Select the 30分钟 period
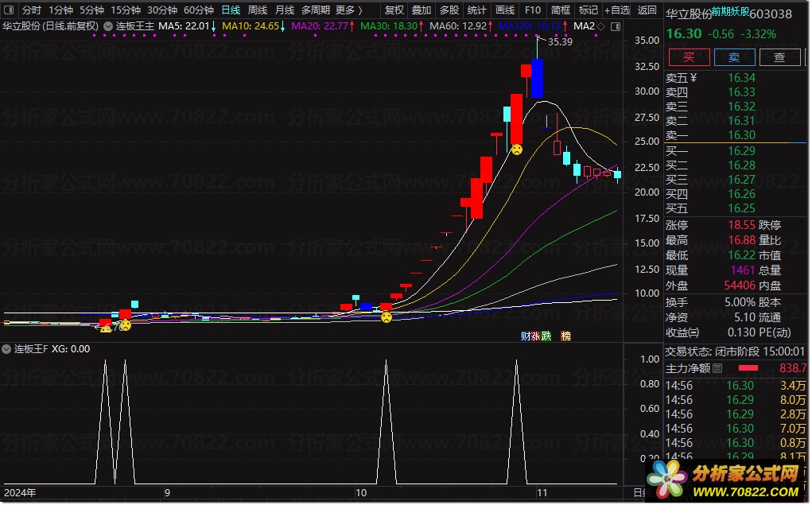Image resolution: width=812 pixels, height=505 pixels. point(162,10)
